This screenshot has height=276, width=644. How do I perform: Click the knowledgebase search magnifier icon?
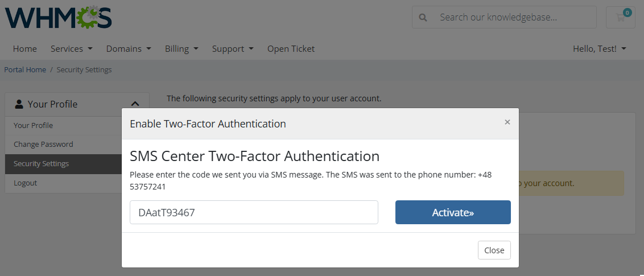[423, 17]
